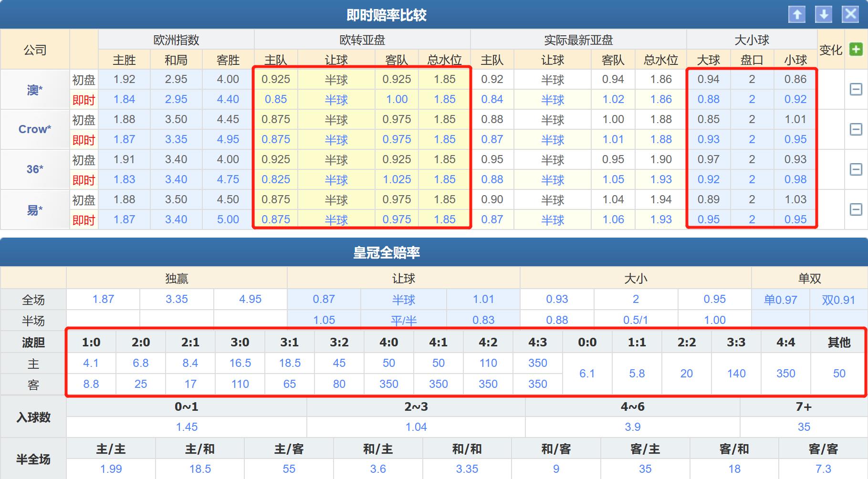Close the 即时赔率比较 panel
This screenshot has width=868, height=479.
point(850,14)
